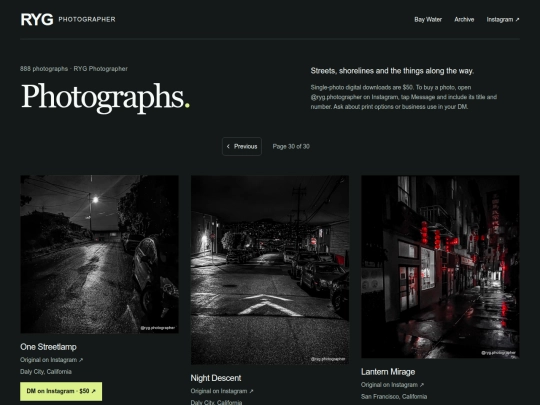This screenshot has width=540, height=405.
Task: Open the One Streetlamp photo thumbnail
Action: click(99, 254)
